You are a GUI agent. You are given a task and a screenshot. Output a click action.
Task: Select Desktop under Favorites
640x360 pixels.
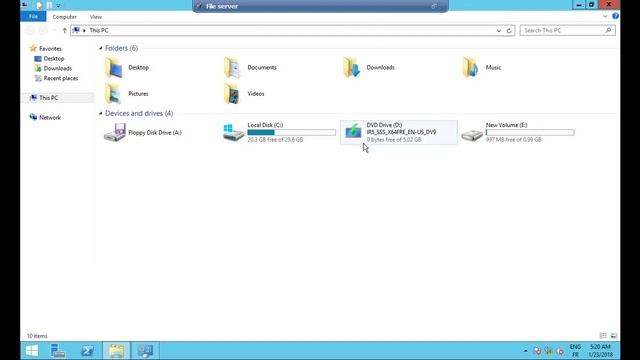[x=54, y=58]
